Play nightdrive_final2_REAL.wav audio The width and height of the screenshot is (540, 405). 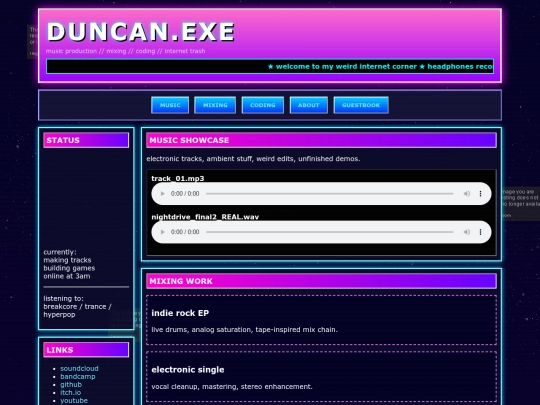(x=163, y=232)
